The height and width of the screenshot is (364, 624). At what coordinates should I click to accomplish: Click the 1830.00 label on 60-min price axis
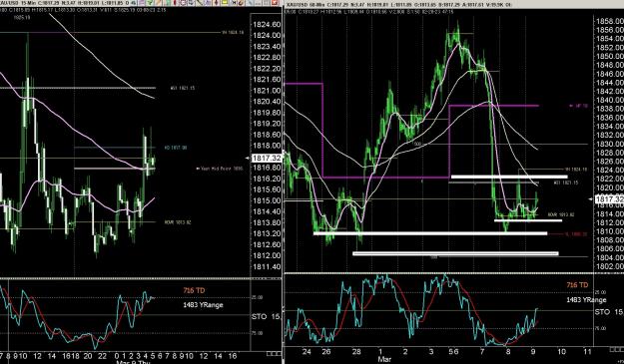pyautogui.click(x=610, y=144)
